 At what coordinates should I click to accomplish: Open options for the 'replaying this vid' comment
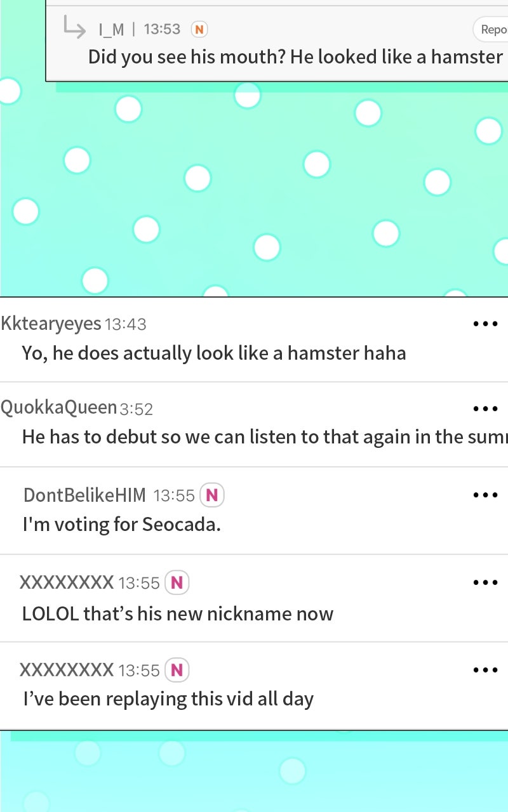tap(485, 669)
